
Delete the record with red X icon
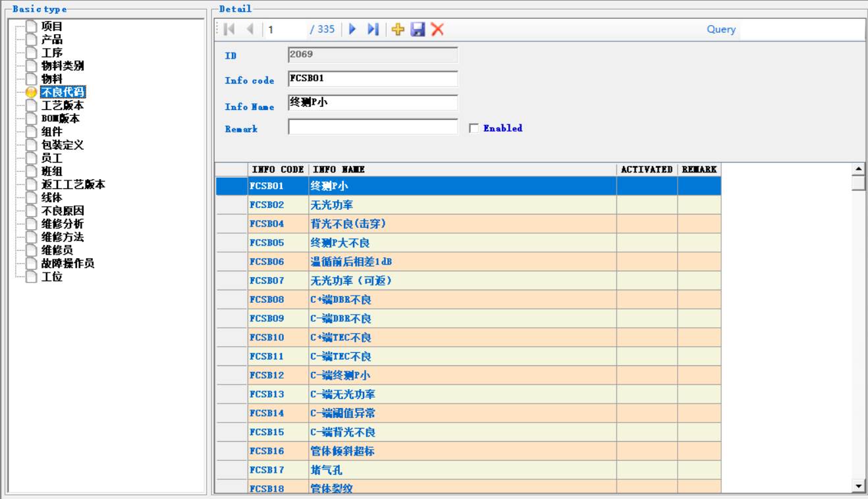(x=437, y=30)
